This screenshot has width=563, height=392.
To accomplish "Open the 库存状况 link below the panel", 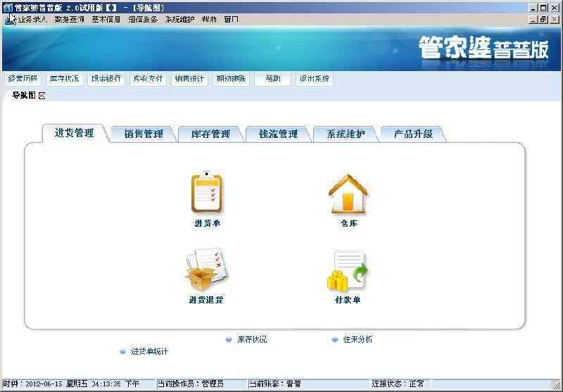I will (x=251, y=339).
